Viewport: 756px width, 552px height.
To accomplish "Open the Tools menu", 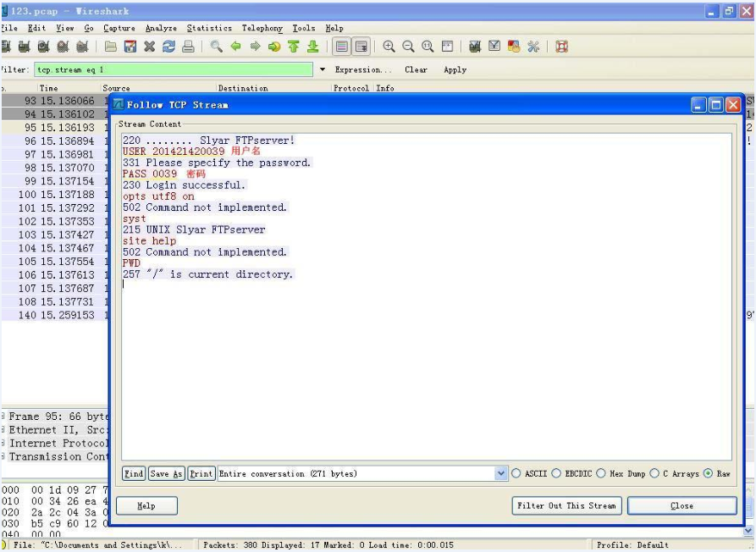I will (x=304, y=28).
